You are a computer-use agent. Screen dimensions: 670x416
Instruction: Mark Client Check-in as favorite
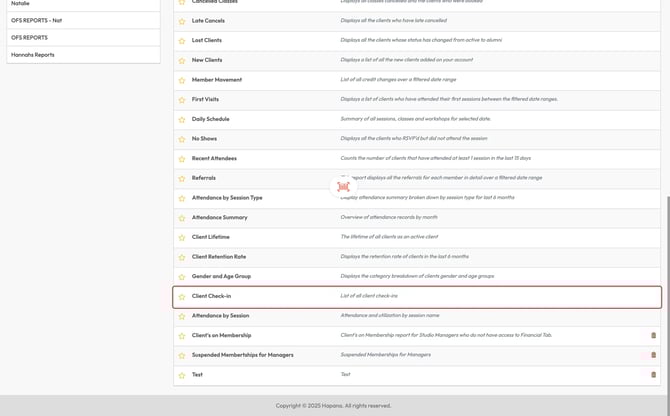point(182,296)
